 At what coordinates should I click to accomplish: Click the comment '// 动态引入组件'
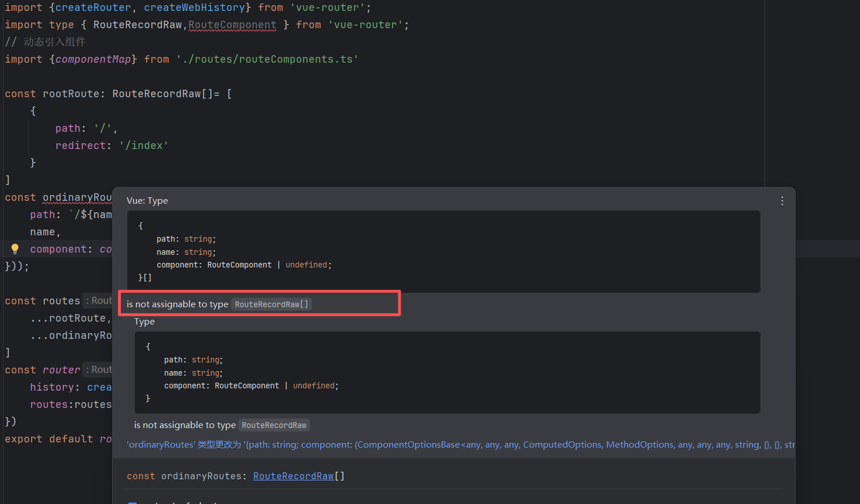click(x=45, y=42)
